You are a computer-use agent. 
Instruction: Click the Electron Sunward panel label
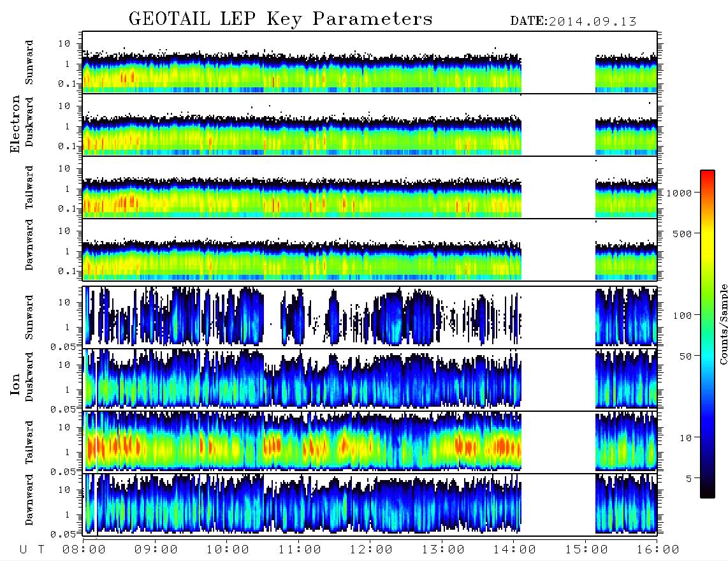pos(29,62)
